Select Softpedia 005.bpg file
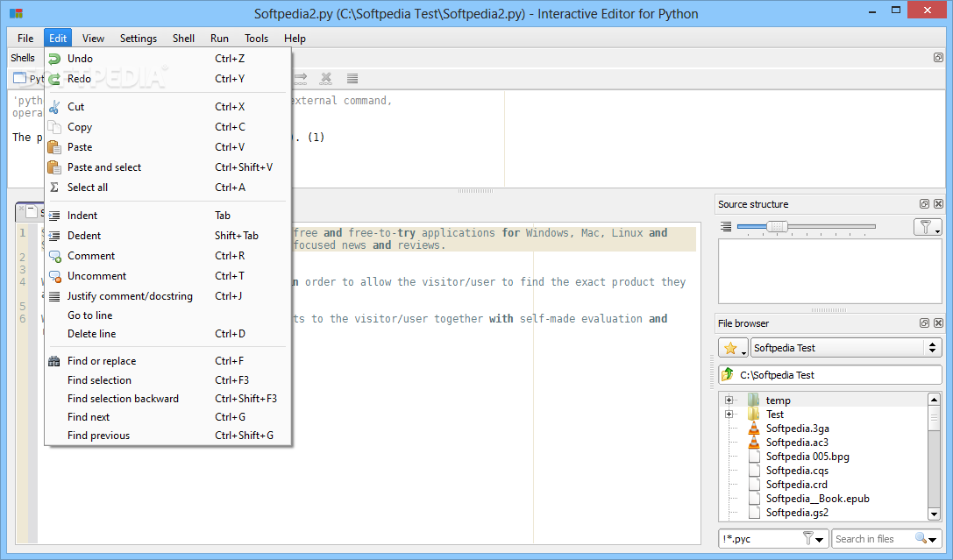953x560 pixels. click(807, 456)
